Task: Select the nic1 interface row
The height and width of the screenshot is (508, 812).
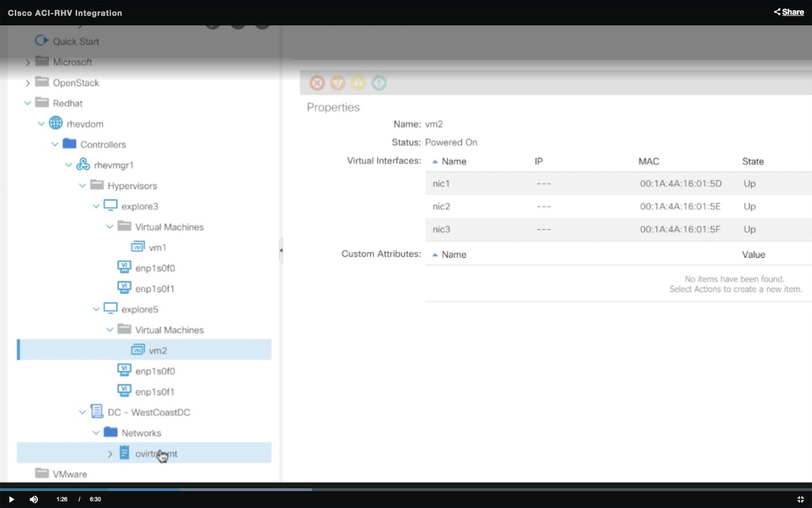Action: [x=618, y=184]
